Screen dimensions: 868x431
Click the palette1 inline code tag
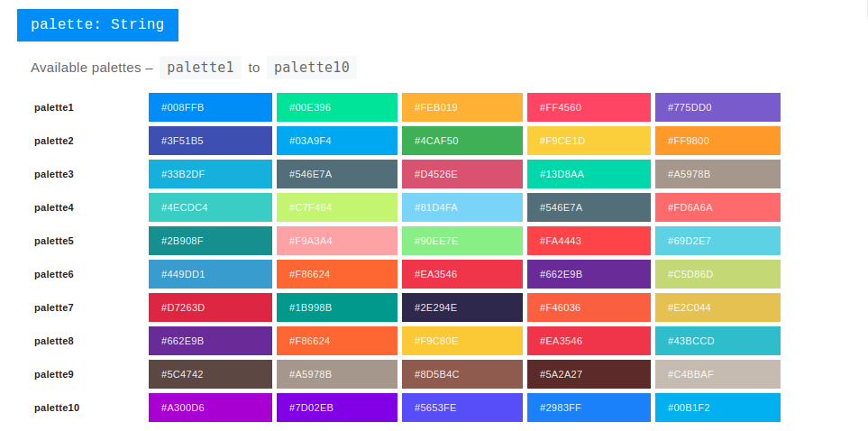tap(200, 68)
